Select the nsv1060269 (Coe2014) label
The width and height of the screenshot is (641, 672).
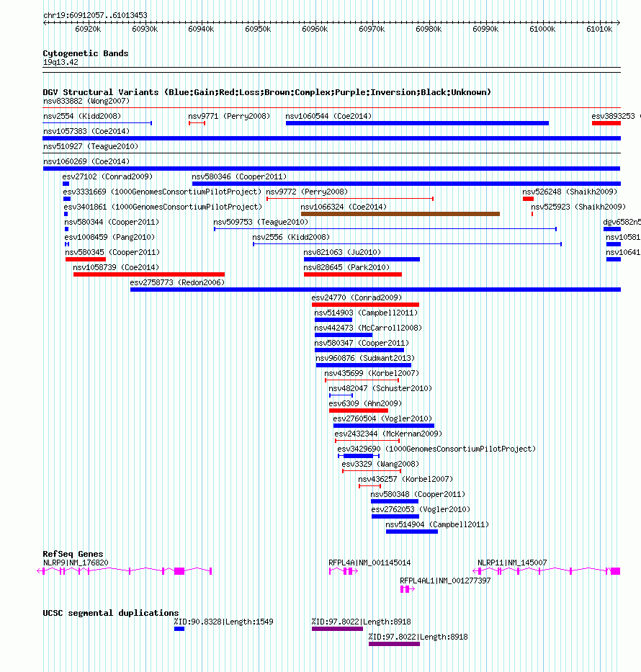(86, 161)
